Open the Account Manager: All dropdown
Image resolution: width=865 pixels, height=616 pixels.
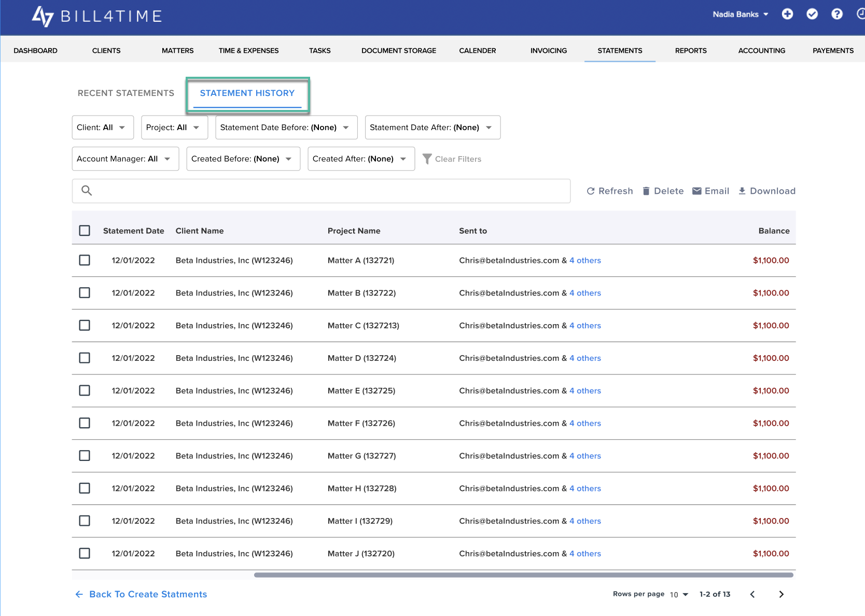(125, 159)
